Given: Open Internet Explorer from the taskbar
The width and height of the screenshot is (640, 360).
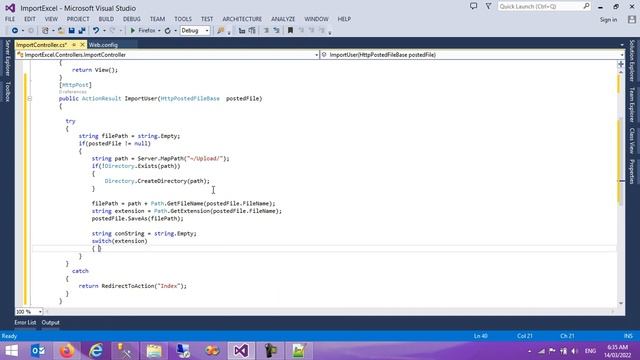Looking at the screenshot, I should [x=96, y=351].
